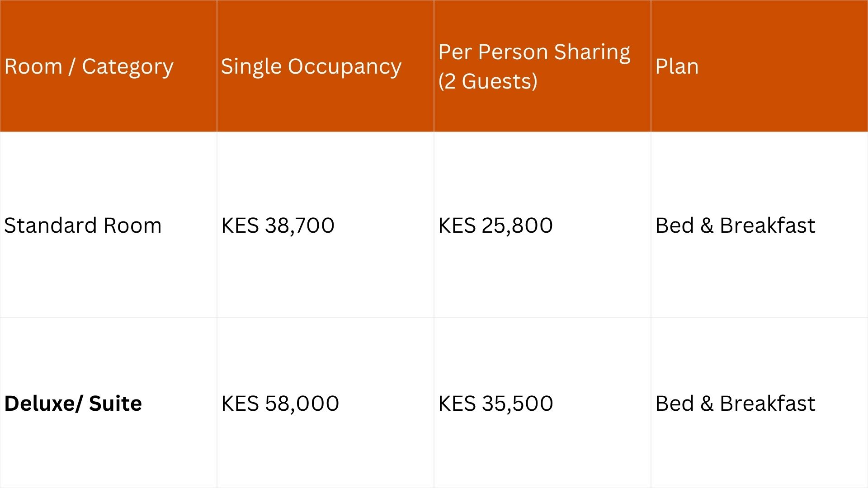Viewport: 868px width, 488px height.
Task: Click the KES 35,500 sharing price
Action: (495, 403)
